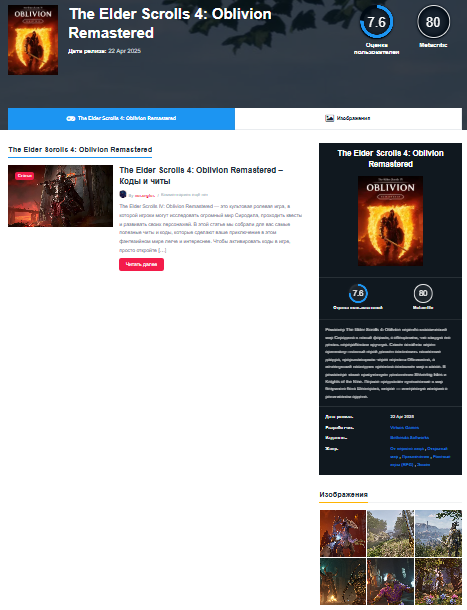The height and width of the screenshot is (610, 467).
Task: Open the 'От первого лица' genre link
Action: (407, 449)
